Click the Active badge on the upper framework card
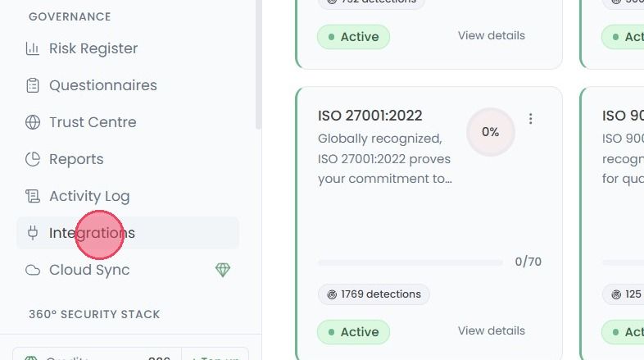Viewport: 644px width, 360px height. [353, 37]
